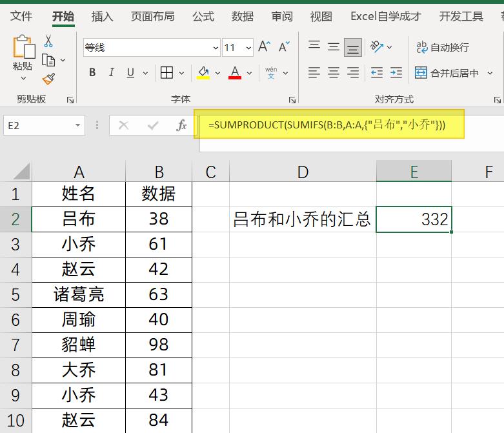504x433 pixels.
Task: Apply the red font color A
Action: pyautogui.click(x=235, y=73)
